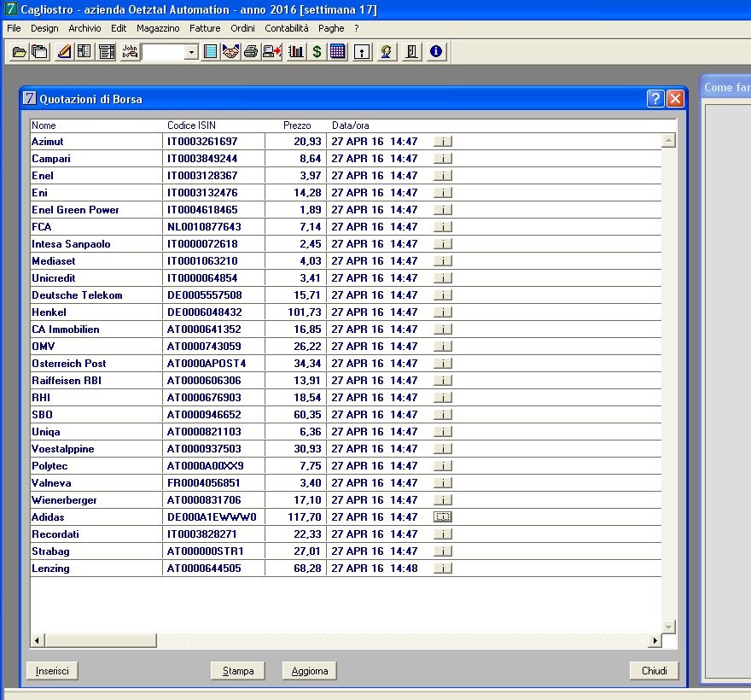Click the toolbar combo box text field
This screenshot has height=700, width=751.
[x=164, y=52]
